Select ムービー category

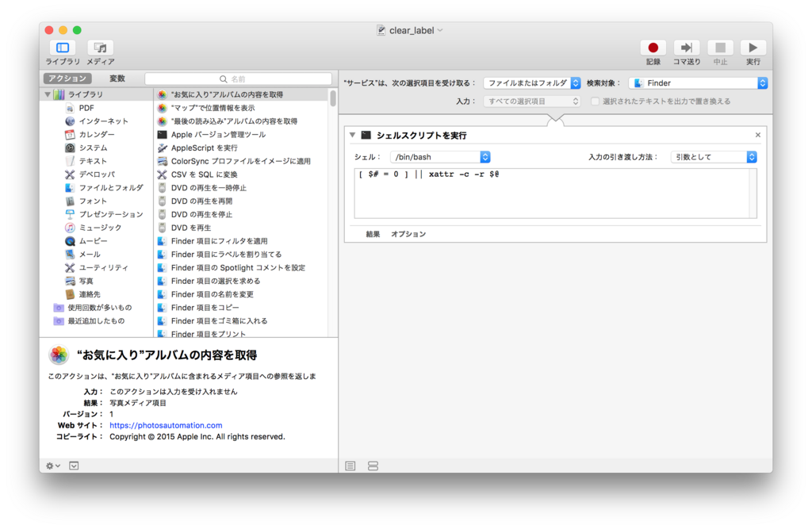93,241
